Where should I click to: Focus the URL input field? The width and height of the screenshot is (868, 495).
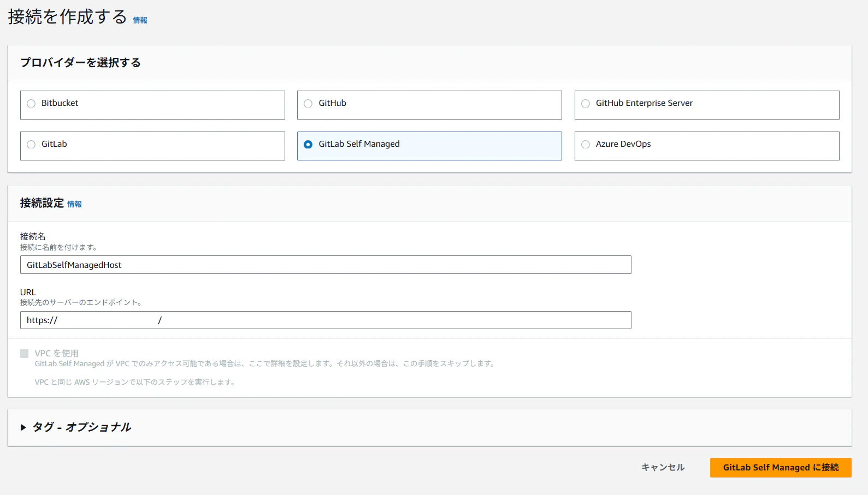pos(326,320)
